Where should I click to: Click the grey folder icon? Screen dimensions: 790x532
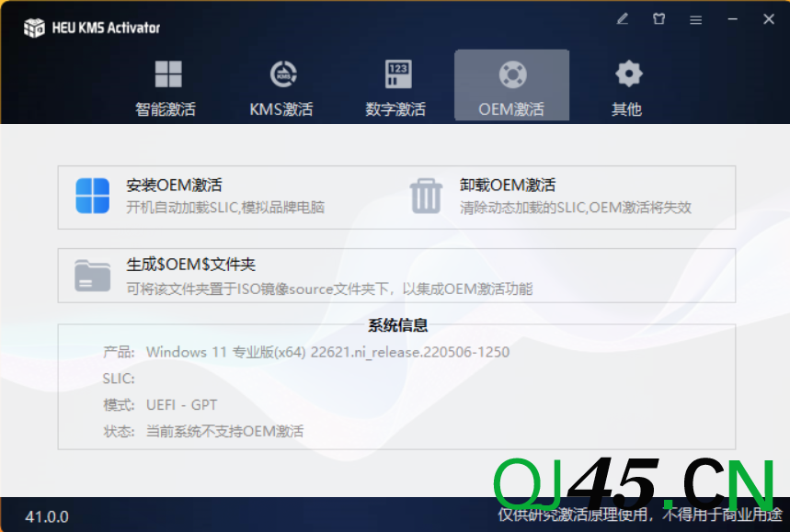point(93,276)
